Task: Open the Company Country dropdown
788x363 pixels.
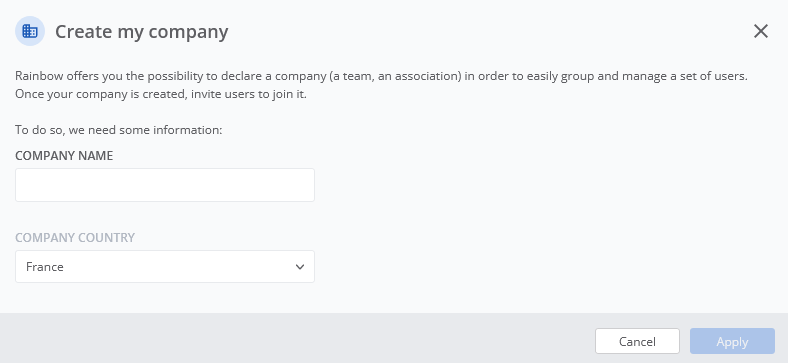Action: [x=165, y=266]
